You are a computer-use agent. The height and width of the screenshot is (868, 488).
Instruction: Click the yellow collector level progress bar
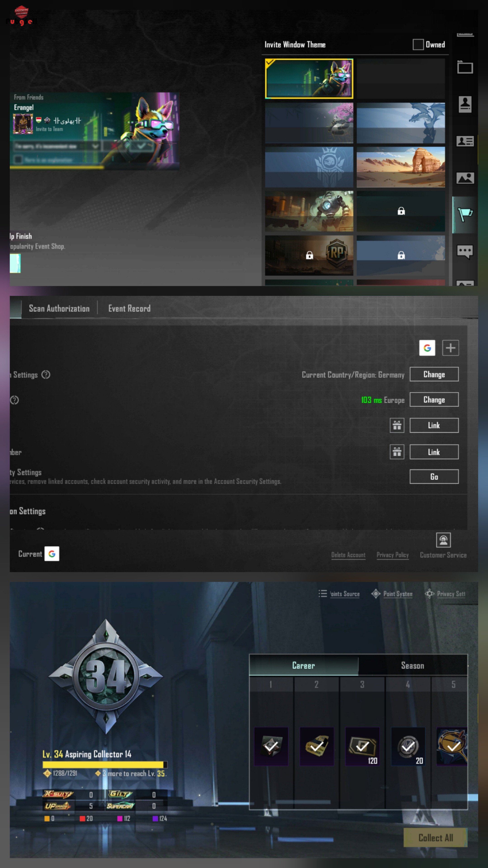(x=105, y=764)
